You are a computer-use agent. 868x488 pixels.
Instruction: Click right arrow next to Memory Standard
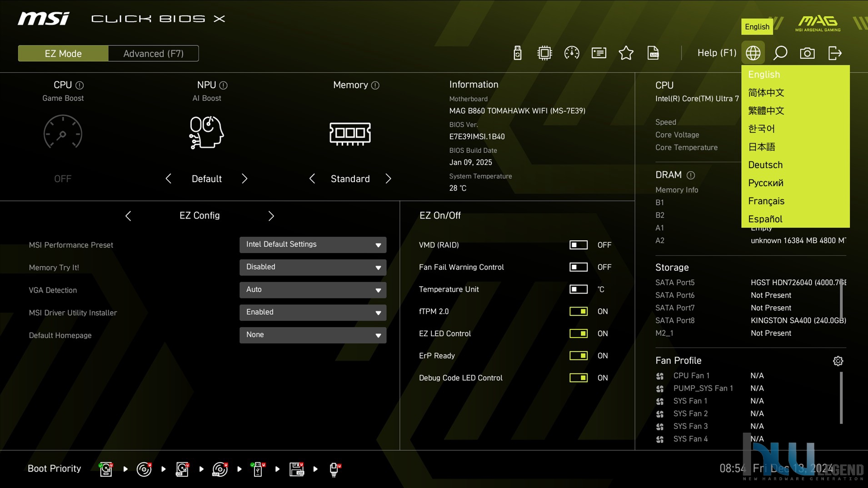pyautogui.click(x=388, y=179)
